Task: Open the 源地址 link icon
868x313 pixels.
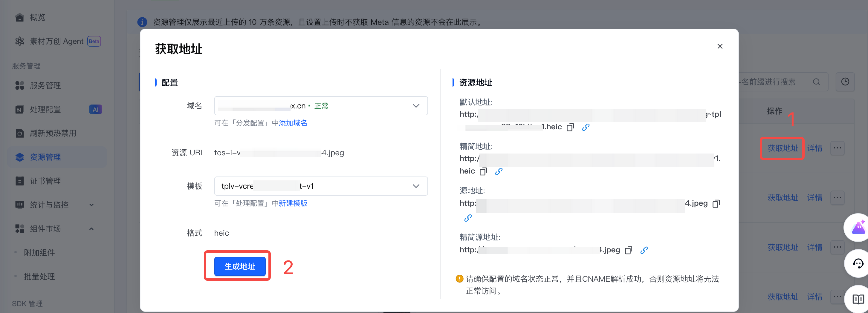Action: (x=468, y=218)
